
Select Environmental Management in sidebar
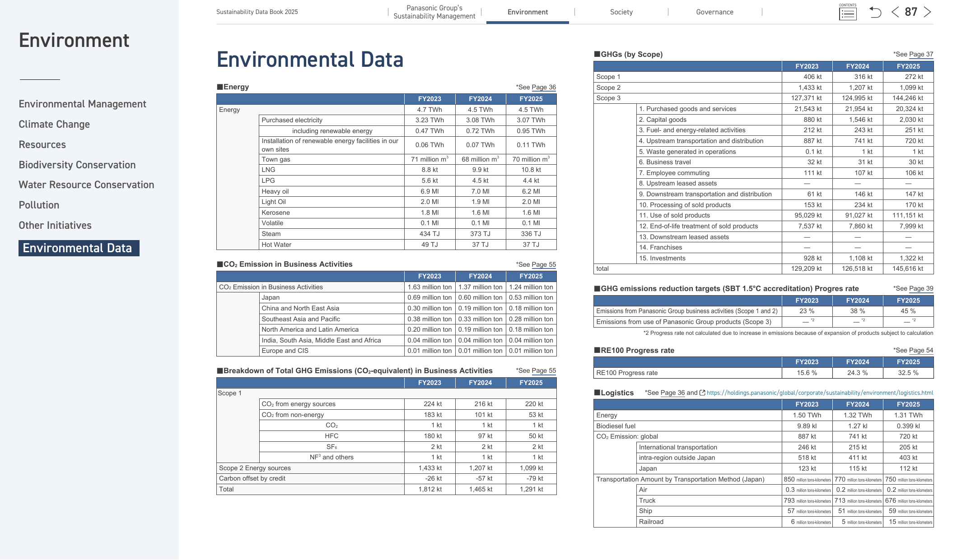83,104
